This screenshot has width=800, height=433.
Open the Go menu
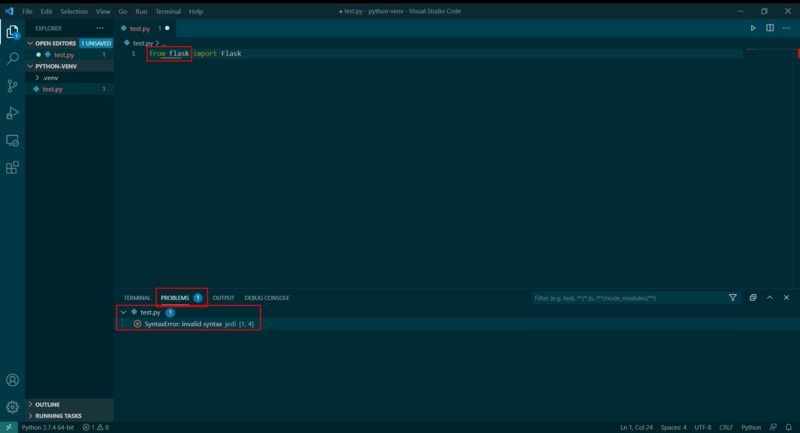click(x=123, y=11)
